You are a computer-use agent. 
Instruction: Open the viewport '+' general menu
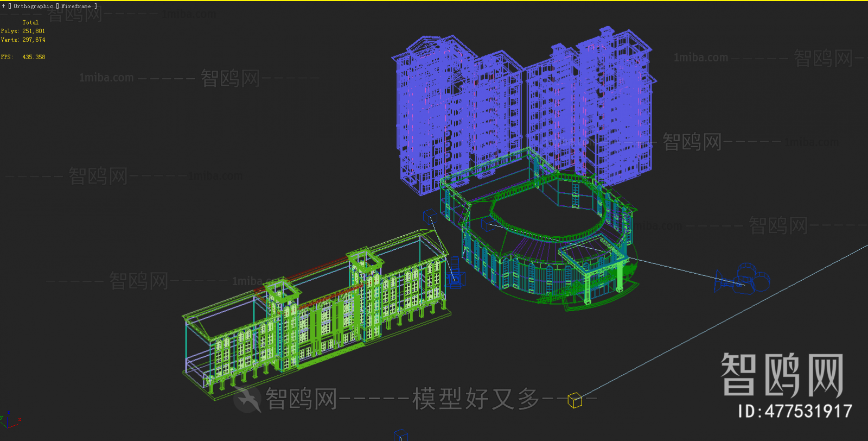[x=3, y=6]
